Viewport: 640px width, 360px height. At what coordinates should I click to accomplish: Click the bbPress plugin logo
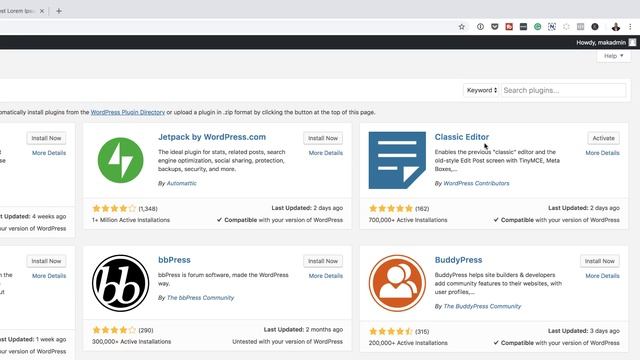point(120,283)
